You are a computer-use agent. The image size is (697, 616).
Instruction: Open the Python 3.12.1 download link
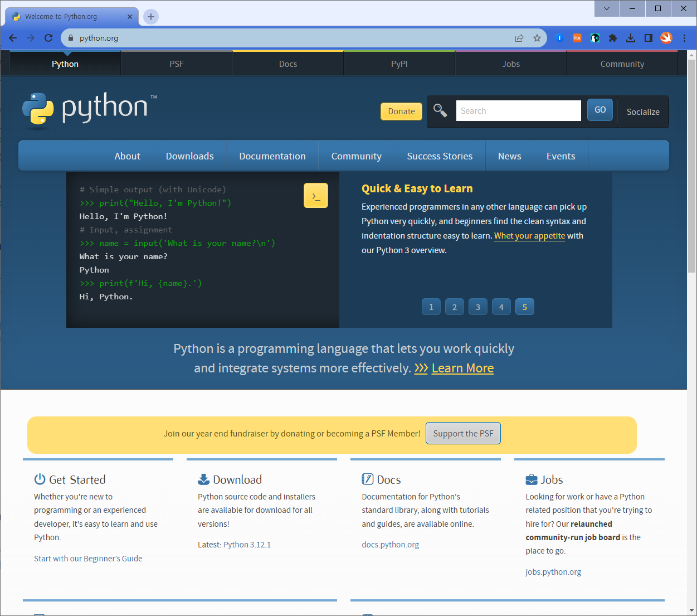pyautogui.click(x=247, y=545)
